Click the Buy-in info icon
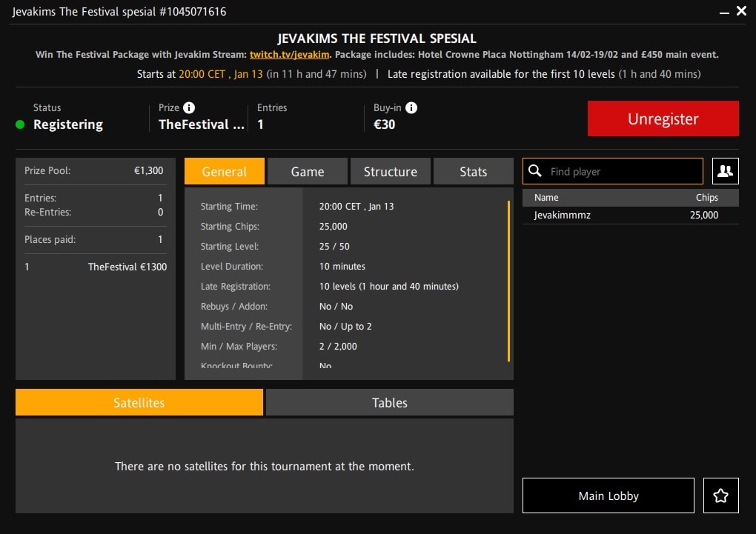 [x=411, y=107]
